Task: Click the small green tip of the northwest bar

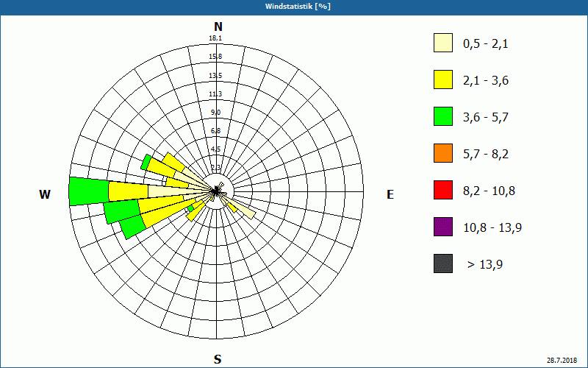Action: (x=146, y=162)
